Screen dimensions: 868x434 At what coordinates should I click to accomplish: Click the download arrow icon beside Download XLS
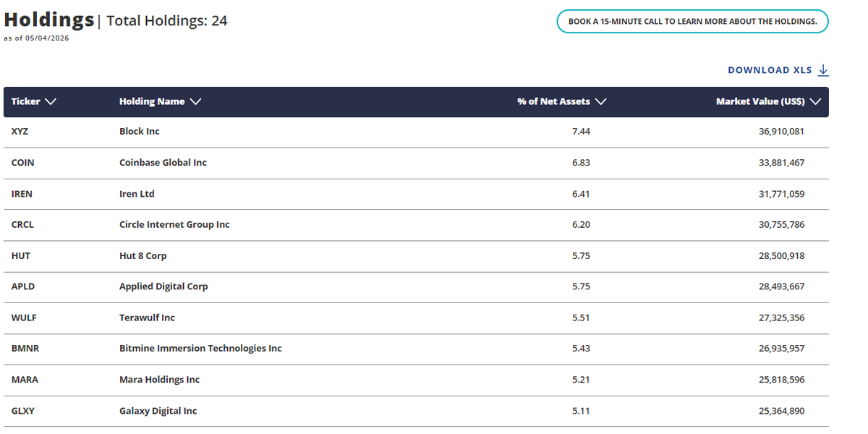[823, 70]
